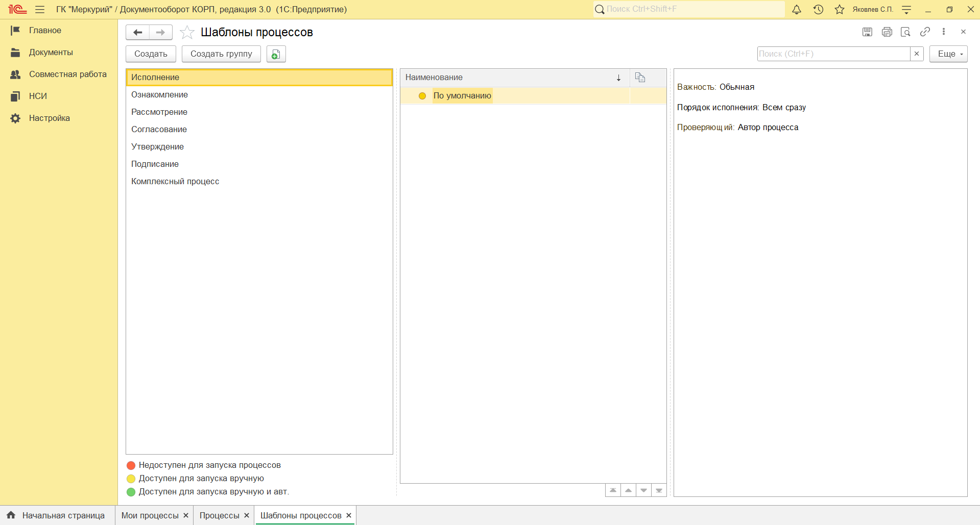Add Шаблоны процессов to favorites star
Image resolution: width=980 pixels, height=525 pixels.
pyautogui.click(x=187, y=32)
